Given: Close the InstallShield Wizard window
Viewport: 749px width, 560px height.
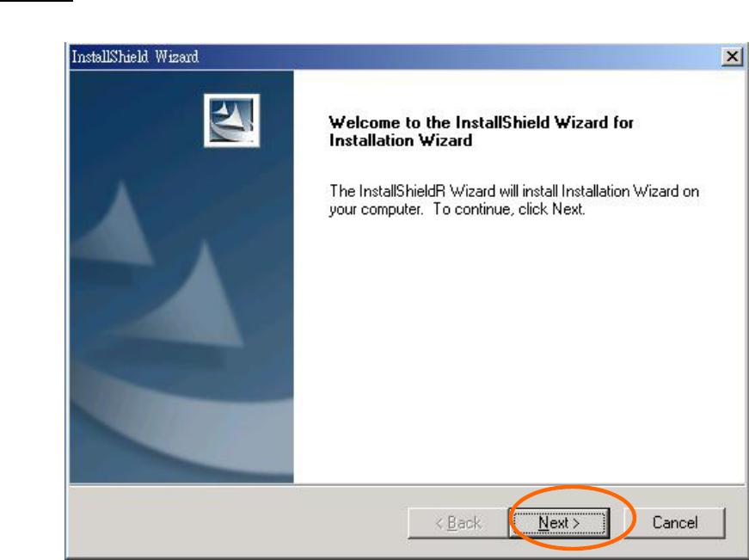Looking at the screenshot, I should tap(732, 57).
